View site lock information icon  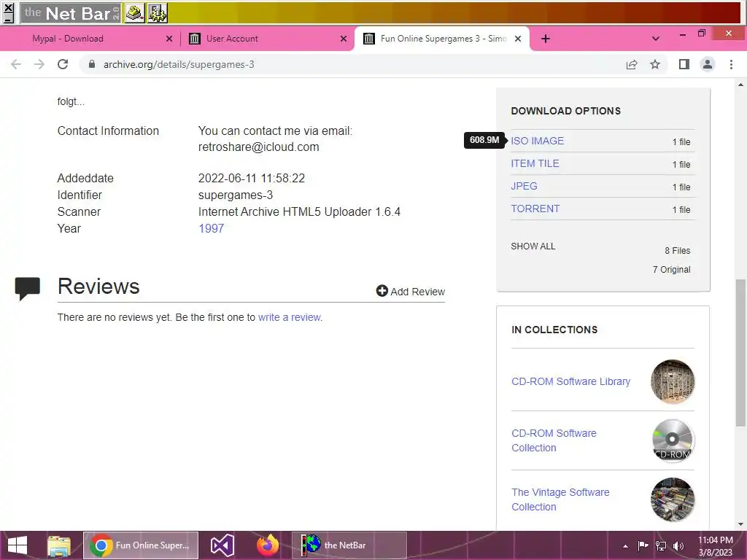tap(92, 64)
